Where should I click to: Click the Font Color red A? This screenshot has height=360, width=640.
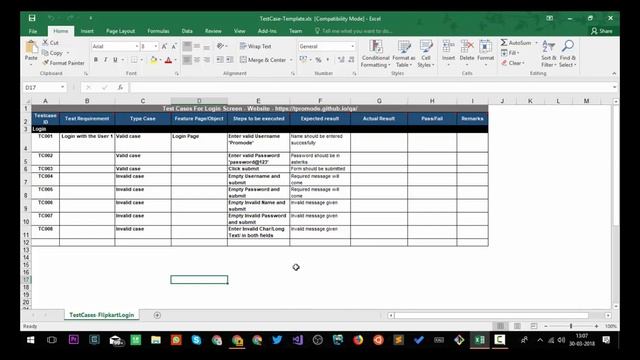(x=168, y=60)
